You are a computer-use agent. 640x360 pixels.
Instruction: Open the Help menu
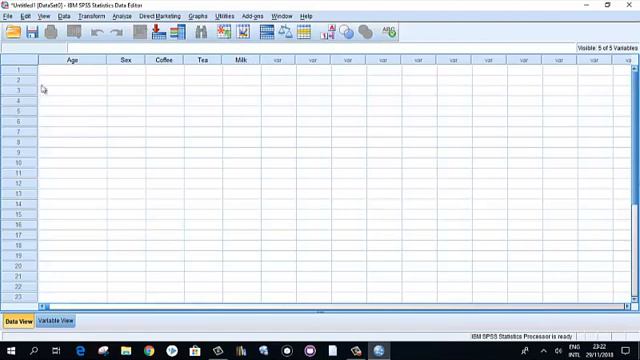[x=306, y=16]
